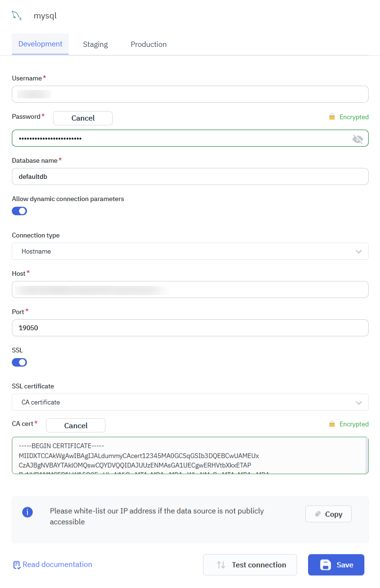
Task: Switch to the Staging tab
Action: coord(95,44)
